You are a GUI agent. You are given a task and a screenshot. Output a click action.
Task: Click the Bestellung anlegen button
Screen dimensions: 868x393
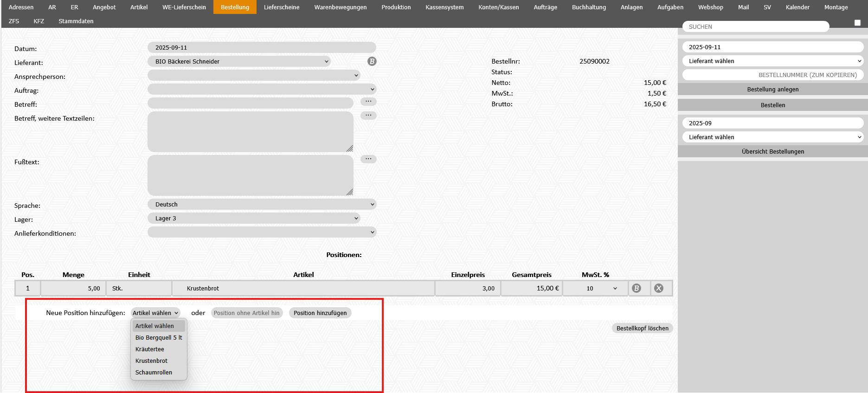pos(772,89)
